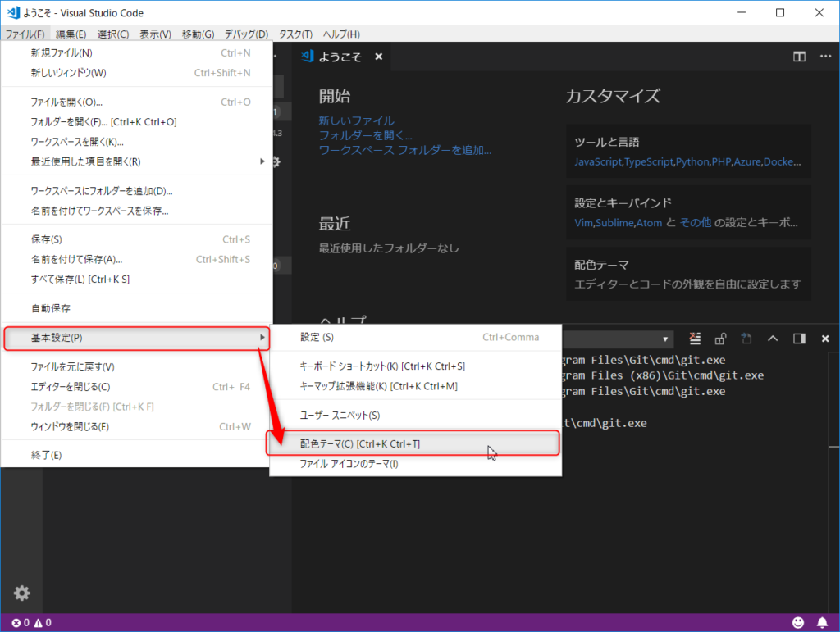The height and width of the screenshot is (632, 840).
Task: Click the Python language link
Action: tap(692, 161)
